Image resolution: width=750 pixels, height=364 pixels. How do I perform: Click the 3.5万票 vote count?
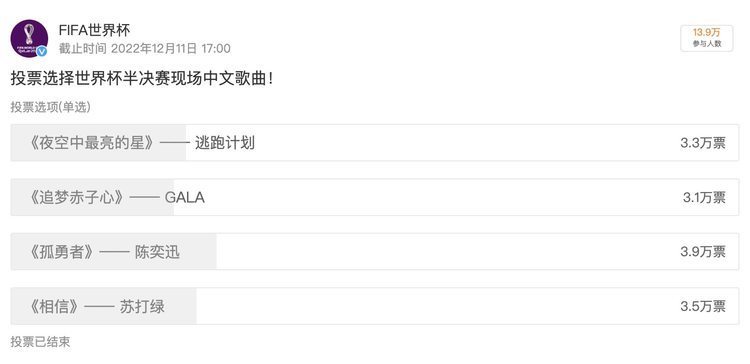(703, 307)
